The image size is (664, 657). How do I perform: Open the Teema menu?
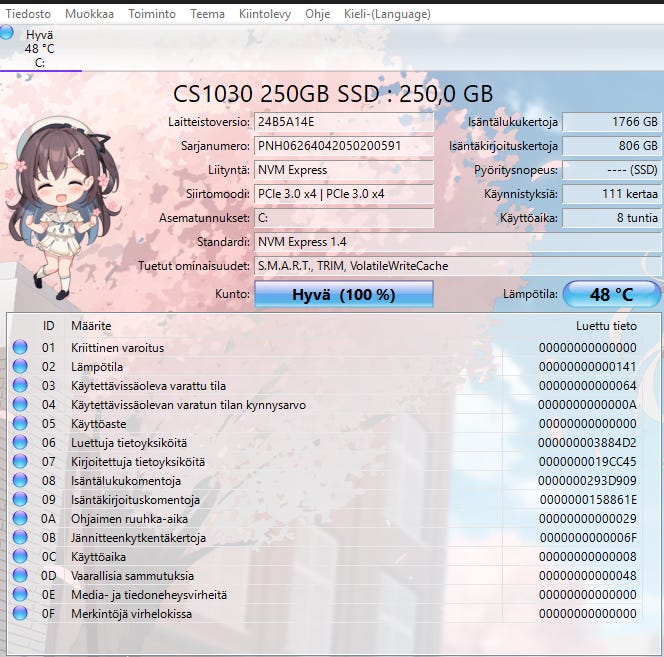(x=208, y=14)
